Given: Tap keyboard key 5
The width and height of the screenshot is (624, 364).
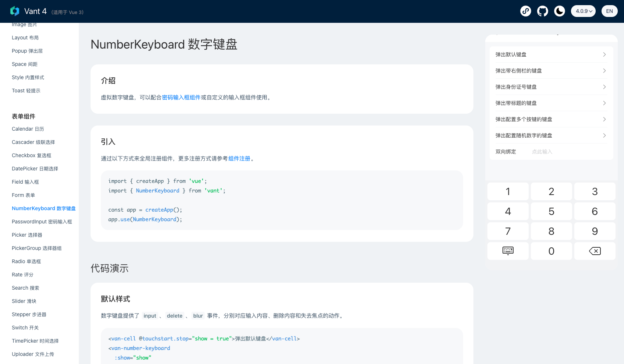Looking at the screenshot, I should [x=551, y=211].
